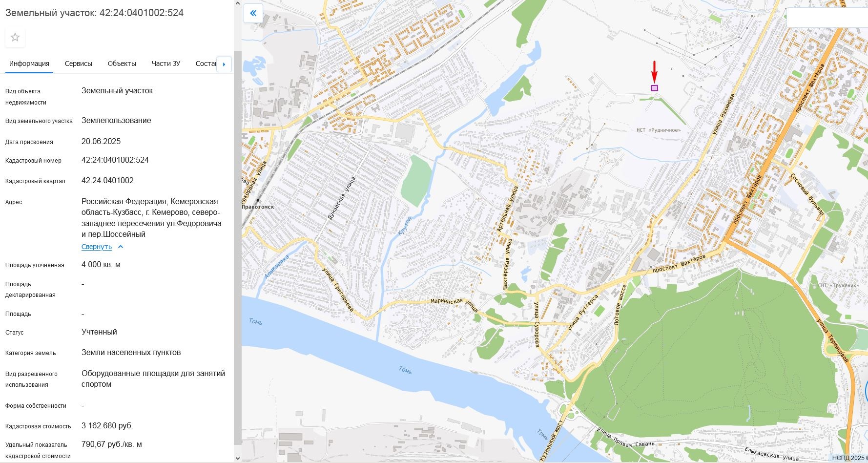Click Правотомск railway station dot on map

tap(258, 201)
